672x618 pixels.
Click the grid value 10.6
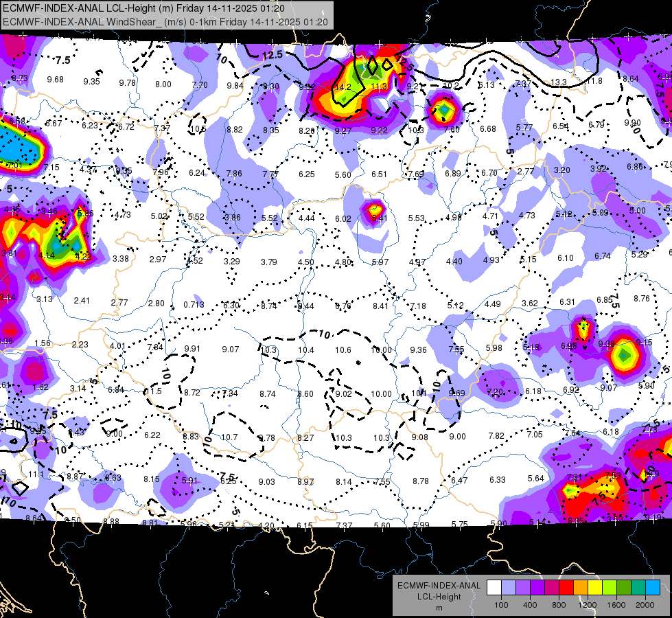click(x=343, y=350)
